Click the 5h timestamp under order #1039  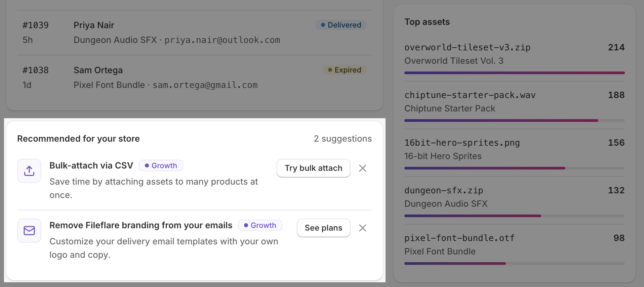[28, 40]
